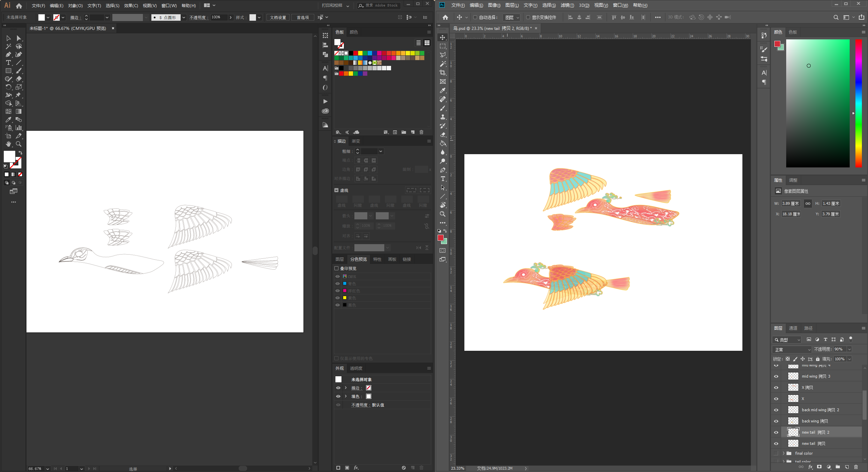Open the 类型 layer filter dropdown
The width and height of the screenshot is (868, 472).
tap(787, 340)
